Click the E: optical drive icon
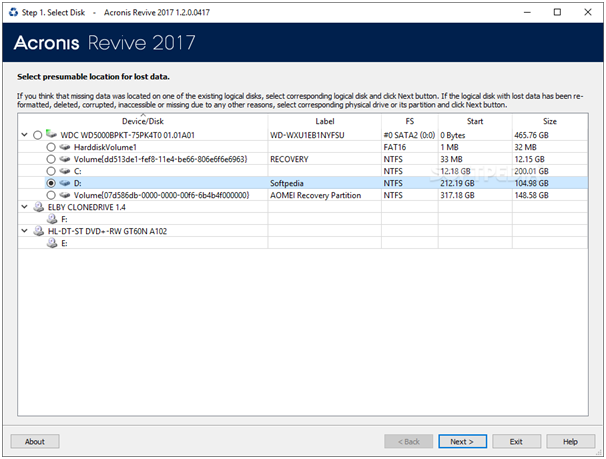This screenshot has width=606, height=459. point(52,243)
